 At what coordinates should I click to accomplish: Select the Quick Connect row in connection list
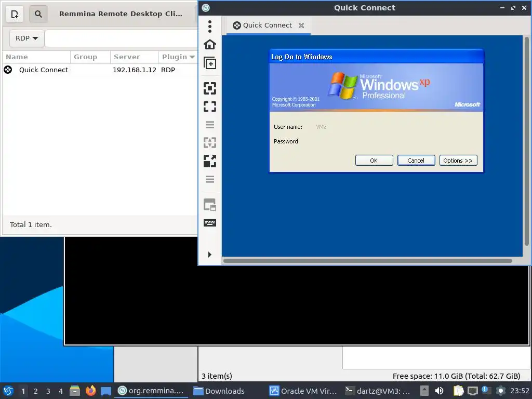tap(100, 70)
